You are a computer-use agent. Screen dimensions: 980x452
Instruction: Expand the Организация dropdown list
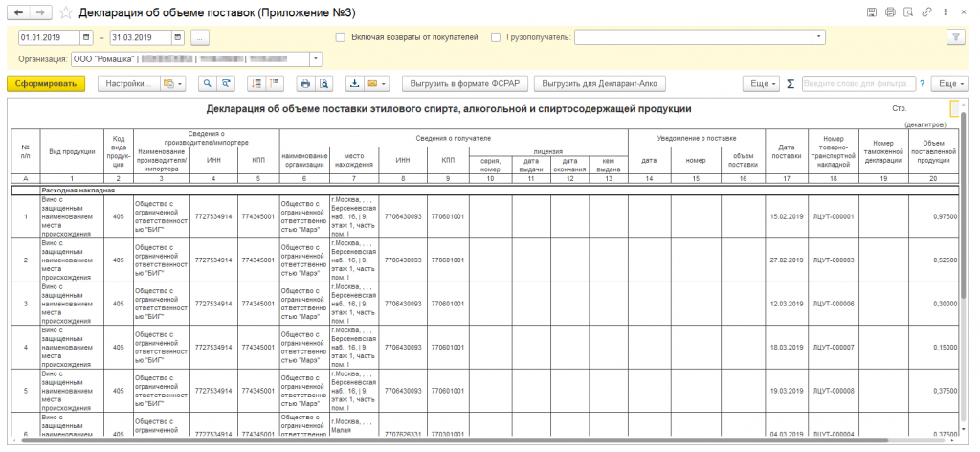[316, 58]
